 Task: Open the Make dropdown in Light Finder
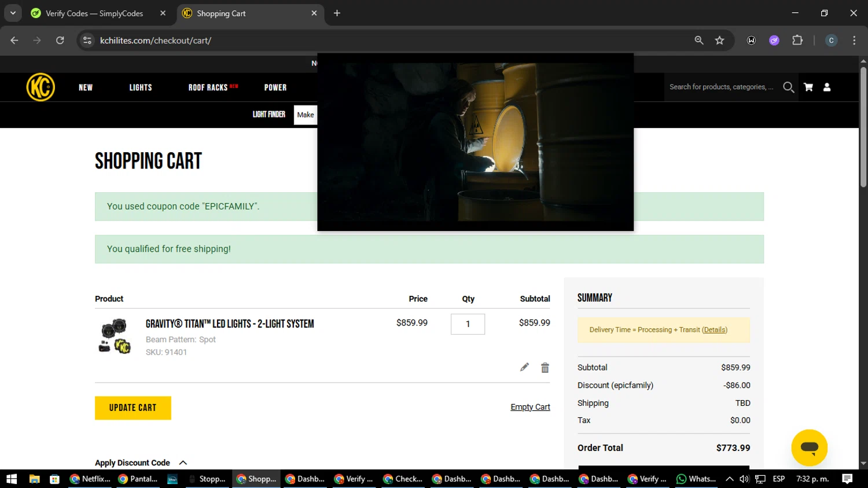306,115
